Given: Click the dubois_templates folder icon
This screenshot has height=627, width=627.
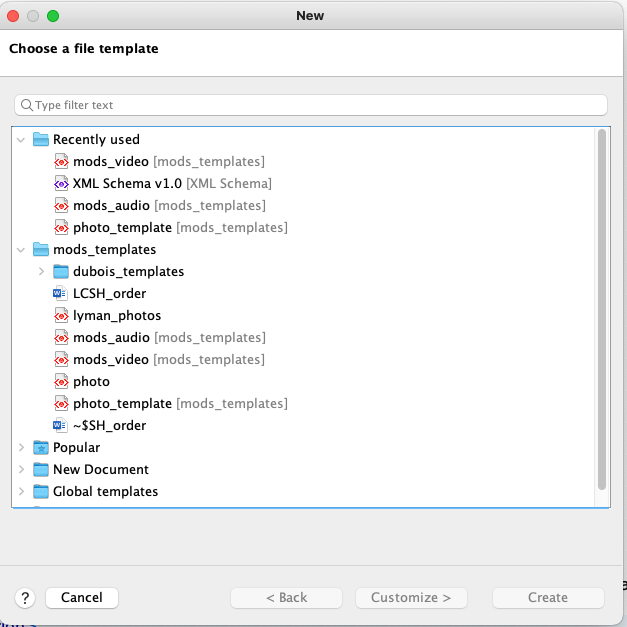Looking at the screenshot, I should point(61,272).
